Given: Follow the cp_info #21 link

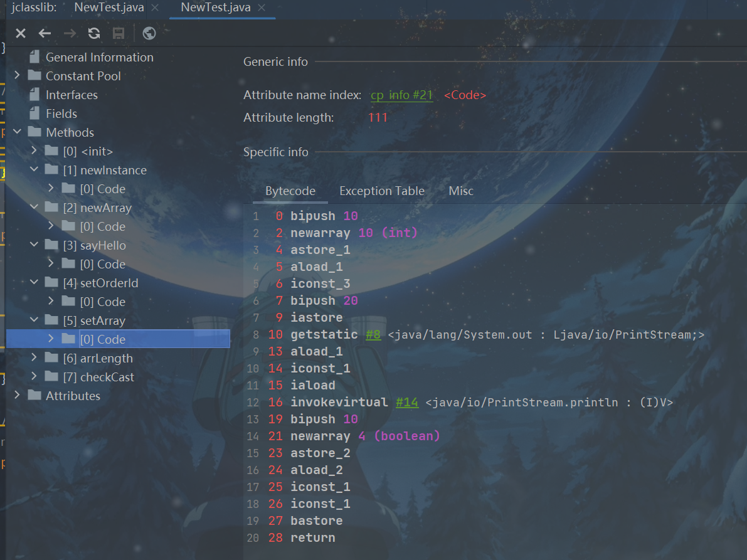Looking at the screenshot, I should [401, 95].
